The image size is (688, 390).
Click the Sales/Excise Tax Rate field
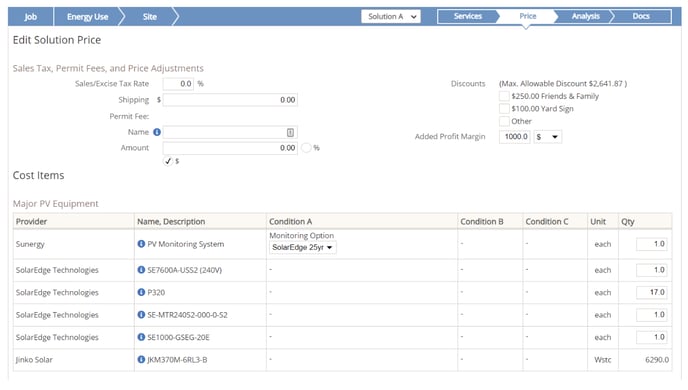[x=178, y=84]
